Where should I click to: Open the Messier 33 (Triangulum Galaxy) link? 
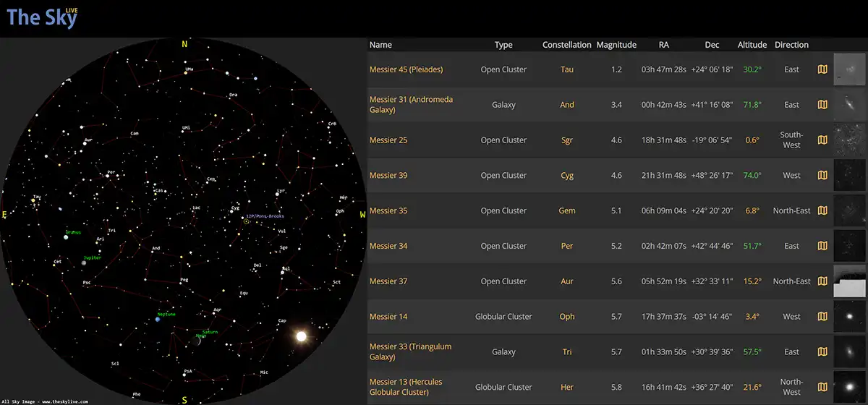click(x=410, y=351)
